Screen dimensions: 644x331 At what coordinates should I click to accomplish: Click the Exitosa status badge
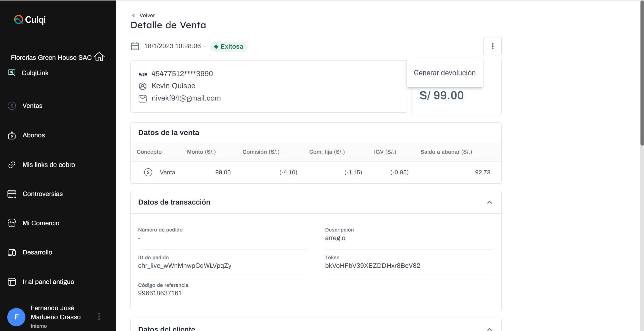click(x=229, y=47)
